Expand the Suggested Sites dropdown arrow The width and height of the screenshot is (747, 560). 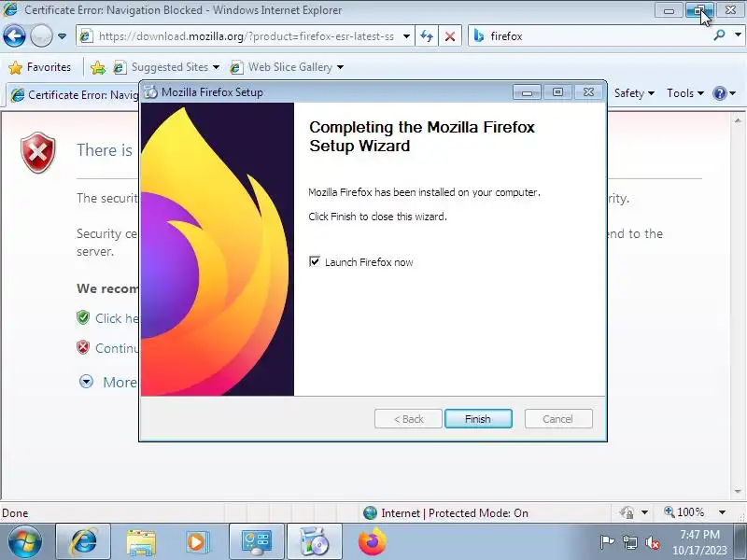[217, 67]
